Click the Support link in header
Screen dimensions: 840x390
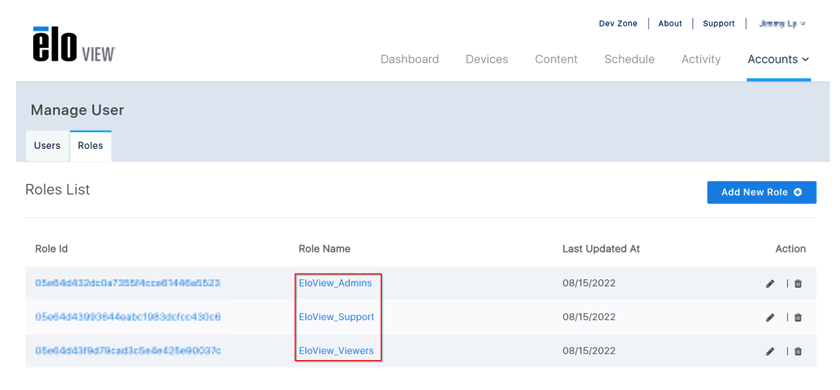pyautogui.click(x=718, y=24)
